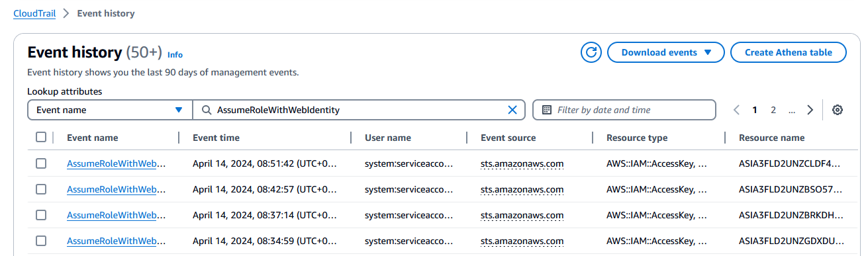Click AWS::IAM::AccessKey in the 08:34:59 row
Screen dimensions: 868x256
(x=657, y=241)
